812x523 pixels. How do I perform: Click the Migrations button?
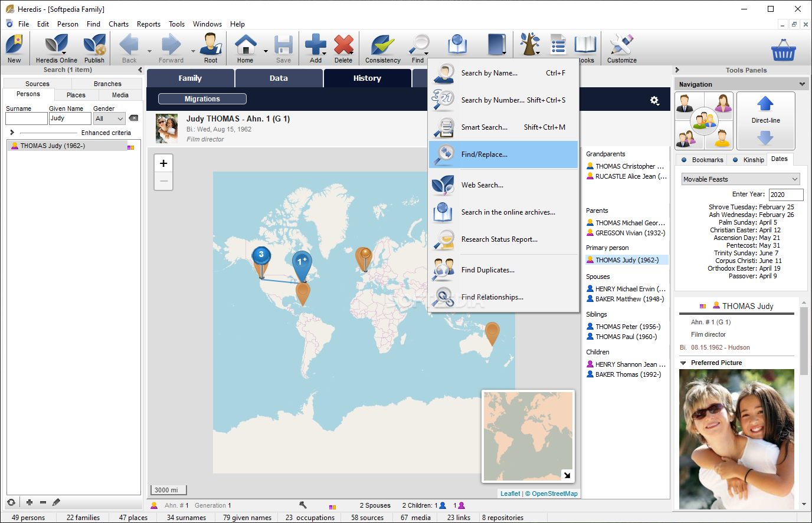click(202, 99)
